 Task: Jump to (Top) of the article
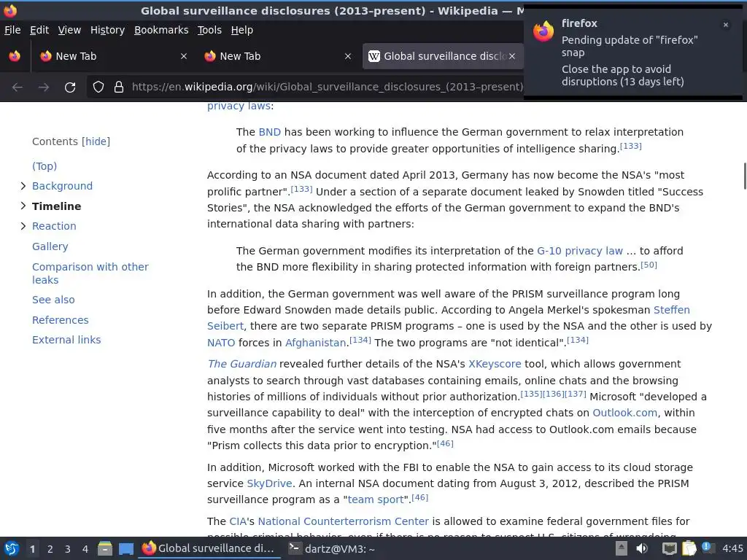[x=44, y=166]
